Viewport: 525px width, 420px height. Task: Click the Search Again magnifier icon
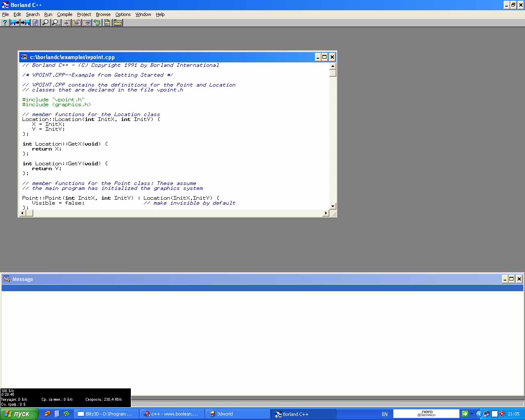click(x=56, y=23)
